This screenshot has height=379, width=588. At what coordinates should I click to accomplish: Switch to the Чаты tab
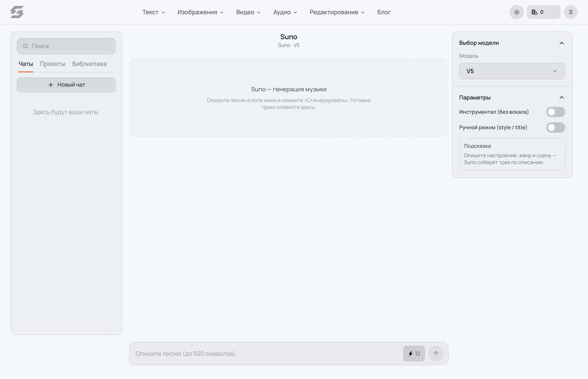[26, 64]
